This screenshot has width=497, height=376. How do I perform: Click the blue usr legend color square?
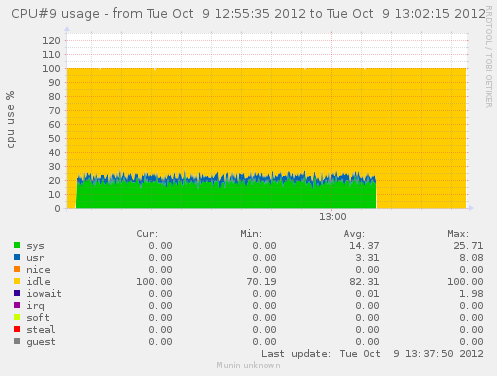[x=17, y=257]
